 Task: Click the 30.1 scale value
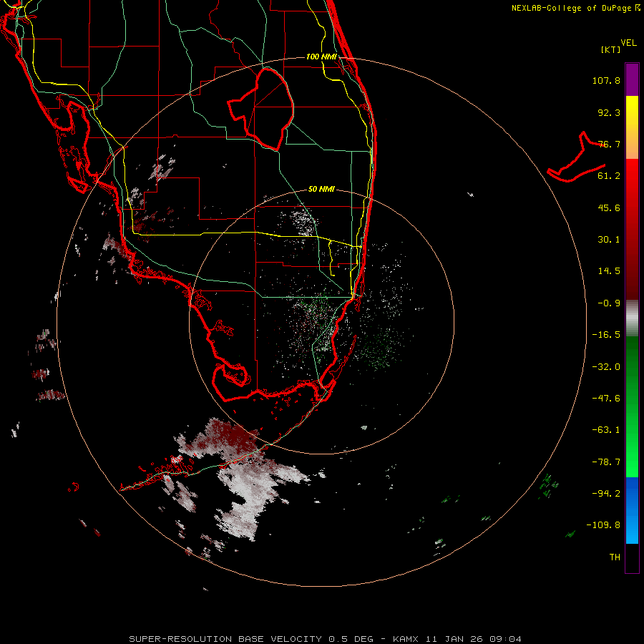pos(609,240)
